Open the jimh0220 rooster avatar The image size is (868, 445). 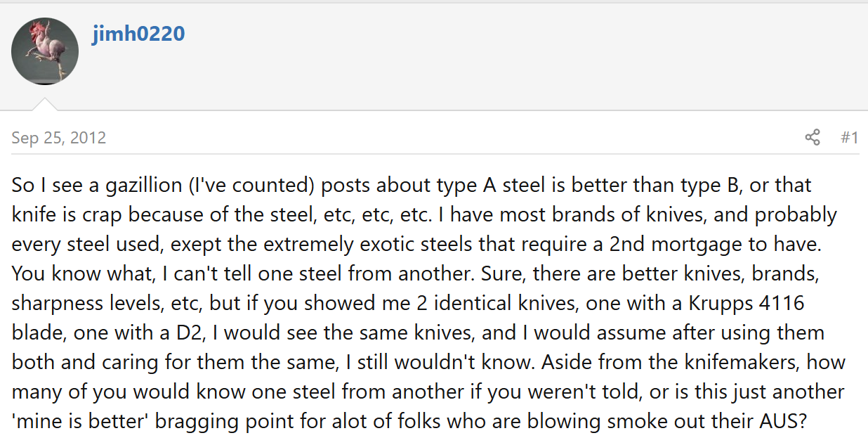click(x=45, y=51)
